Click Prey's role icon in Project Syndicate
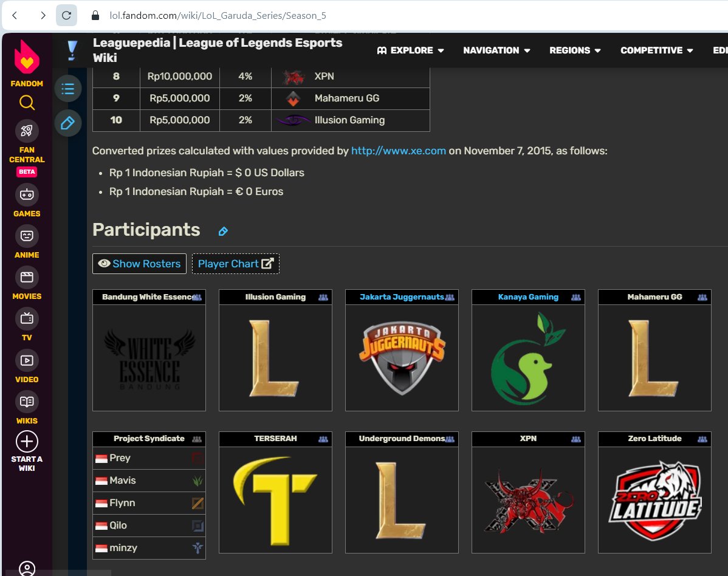Screen dimensions: 728x576 [x=197, y=458]
